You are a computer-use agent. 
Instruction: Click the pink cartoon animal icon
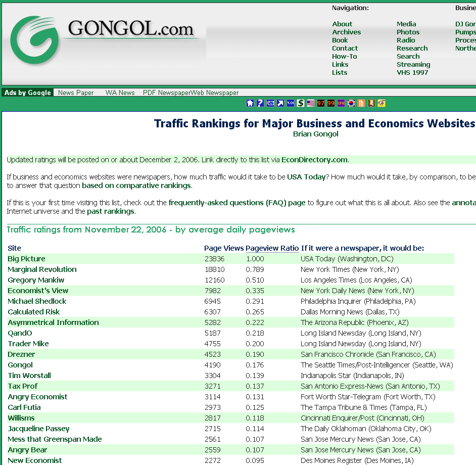click(x=382, y=103)
